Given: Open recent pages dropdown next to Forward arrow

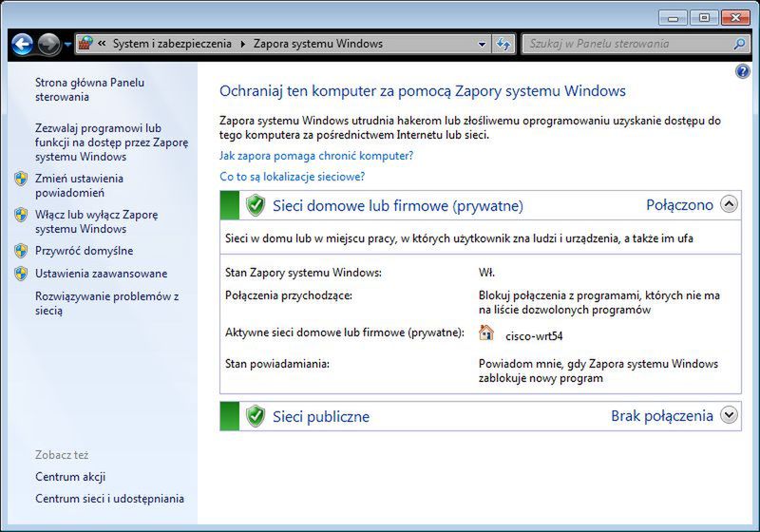Looking at the screenshot, I should [x=67, y=45].
